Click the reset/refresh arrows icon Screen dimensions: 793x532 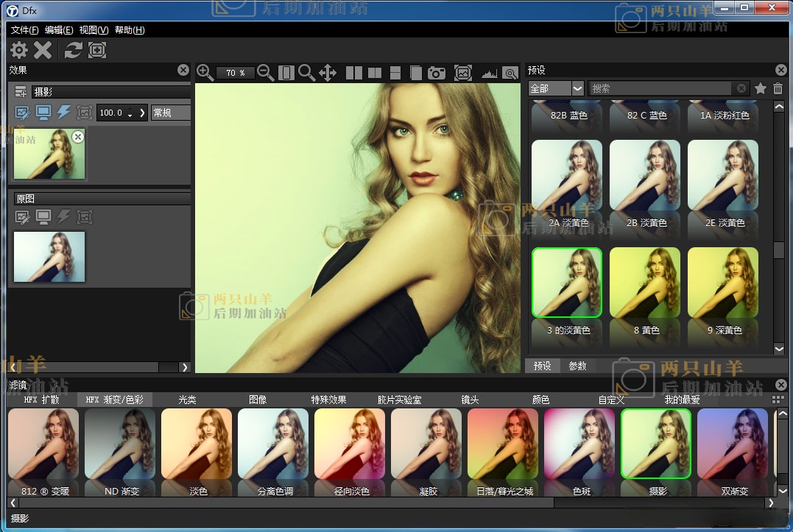[73, 50]
